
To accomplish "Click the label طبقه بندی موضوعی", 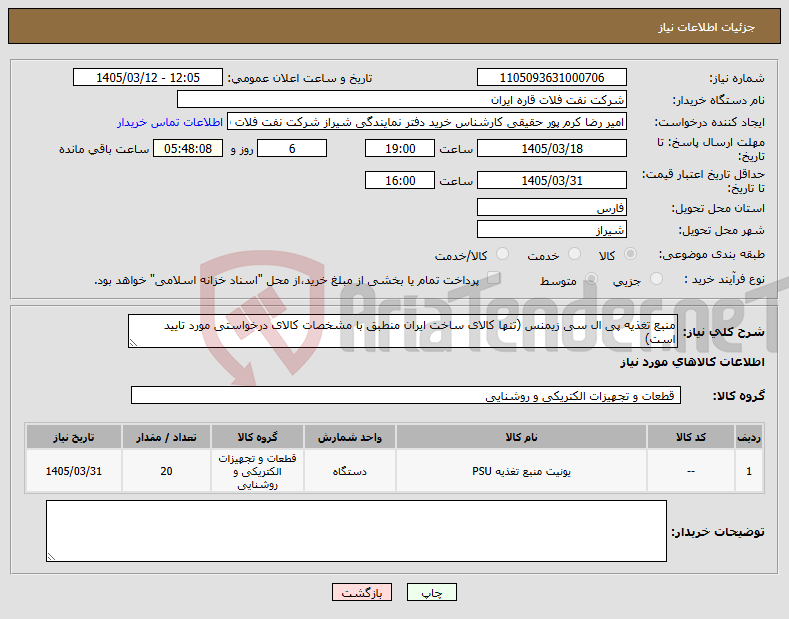I will pos(712,255).
